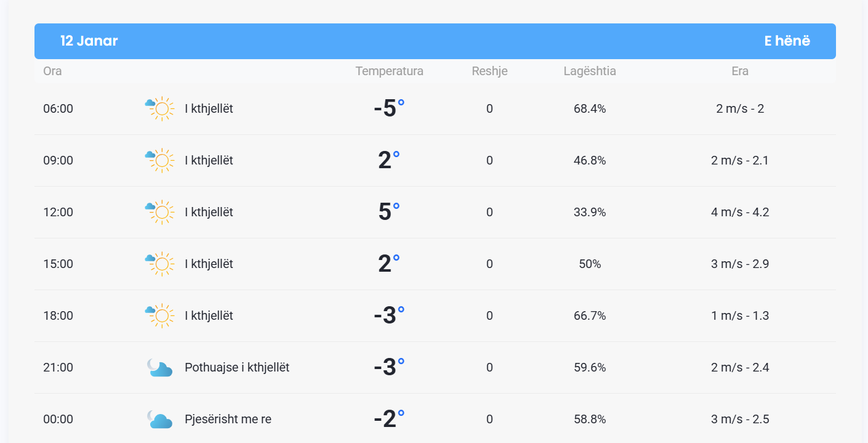Click the sunny weather icon at 06:00
Viewport: 868px width, 443px height.
(159, 109)
